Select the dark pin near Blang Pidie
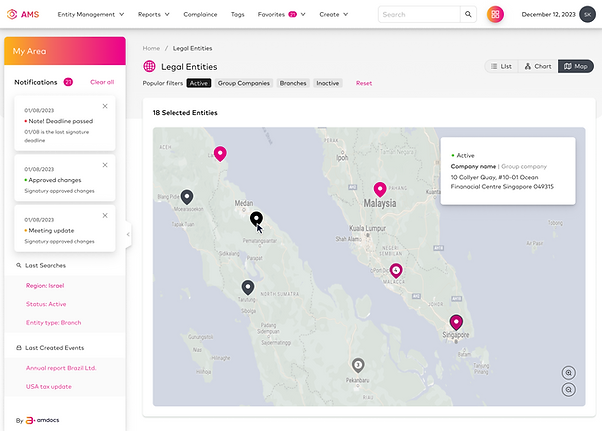Image resolution: width=602 pixels, height=431 pixels. pos(187,197)
